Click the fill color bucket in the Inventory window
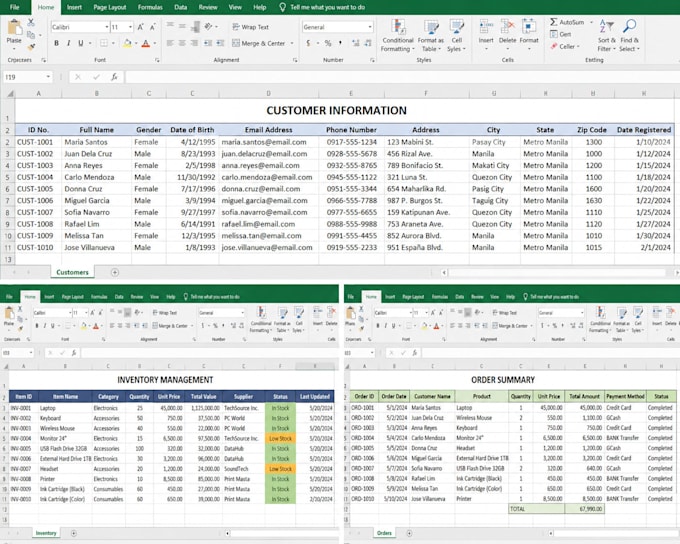The width and height of the screenshot is (680, 544). pos(84,326)
